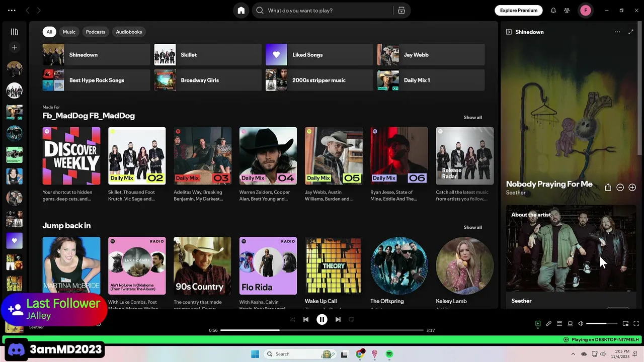Open the Jay Webb shortcut tile
The width and height of the screenshot is (644, 362).
(431, 55)
